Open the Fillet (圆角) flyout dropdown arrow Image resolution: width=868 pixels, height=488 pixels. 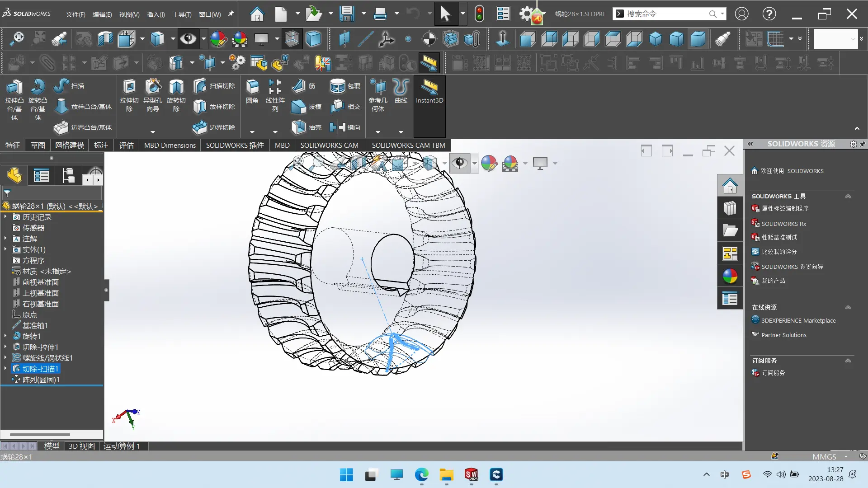(x=252, y=132)
